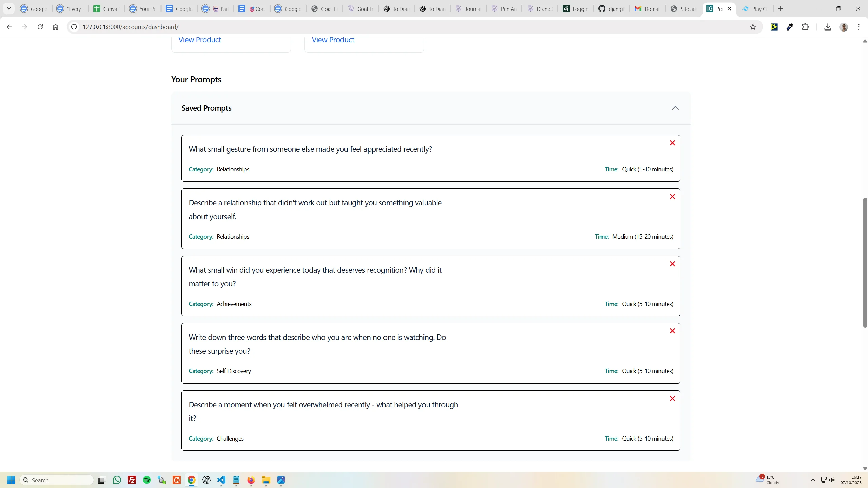
Task: Open the eyedropper extension icon
Action: coord(790,27)
